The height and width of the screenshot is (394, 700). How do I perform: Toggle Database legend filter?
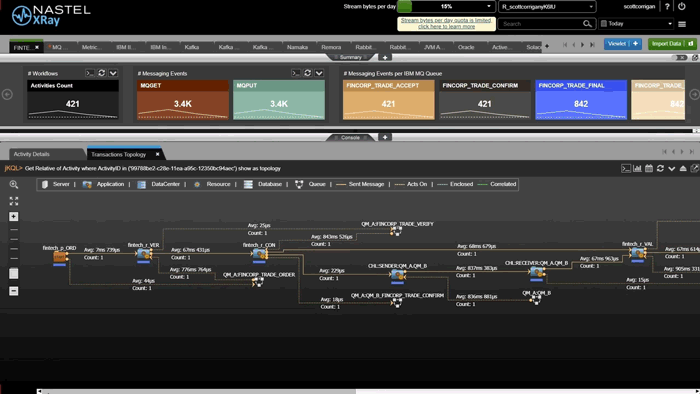pyautogui.click(x=263, y=184)
